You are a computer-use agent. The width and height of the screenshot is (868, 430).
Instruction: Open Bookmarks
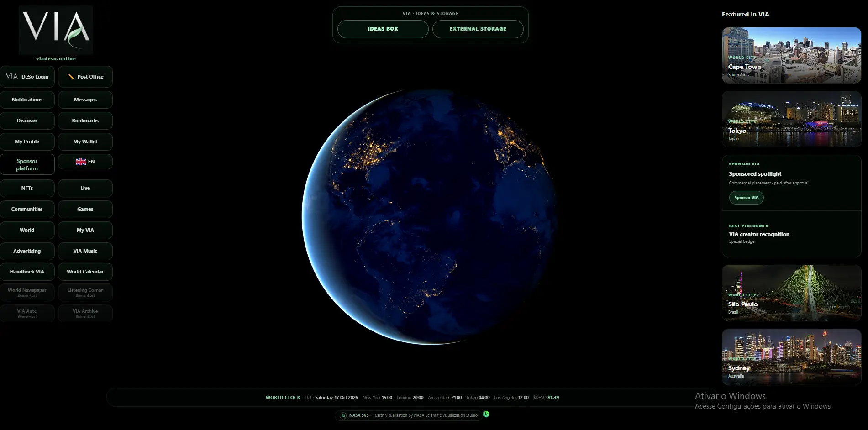(85, 121)
